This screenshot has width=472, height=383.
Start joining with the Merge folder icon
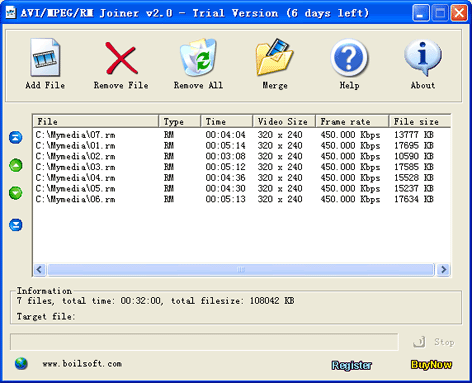point(275,57)
